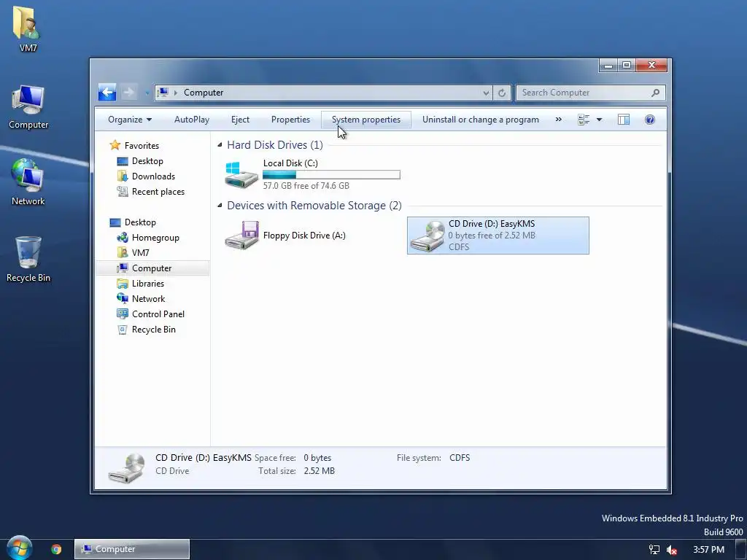Toggle the preview pane

tap(624, 120)
